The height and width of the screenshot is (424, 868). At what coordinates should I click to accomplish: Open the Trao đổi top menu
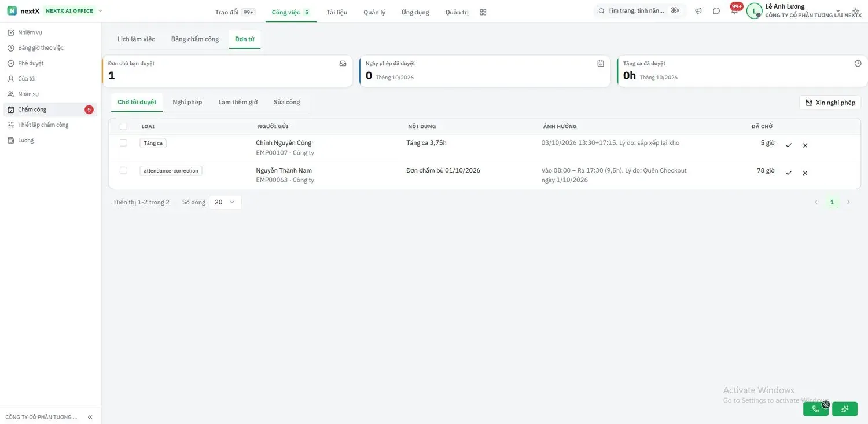(234, 12)
